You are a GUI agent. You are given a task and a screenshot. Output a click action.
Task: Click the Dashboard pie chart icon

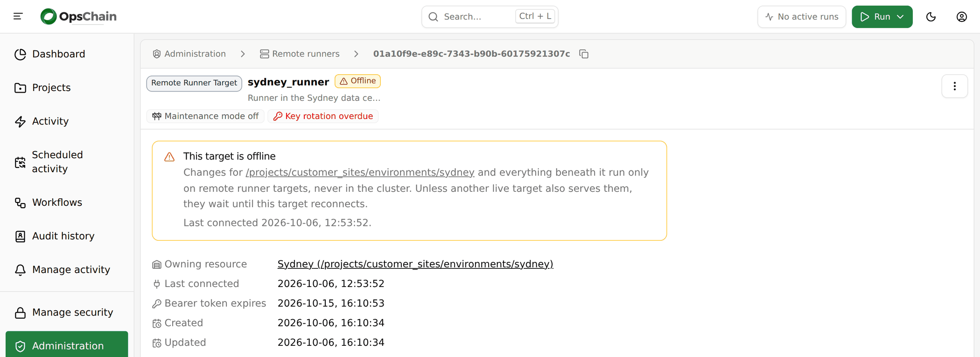coord(20,54)
